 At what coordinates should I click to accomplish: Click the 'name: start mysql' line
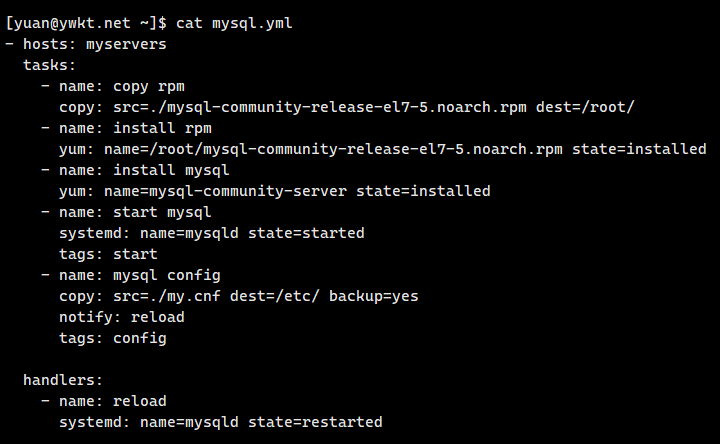click(135, 212)
